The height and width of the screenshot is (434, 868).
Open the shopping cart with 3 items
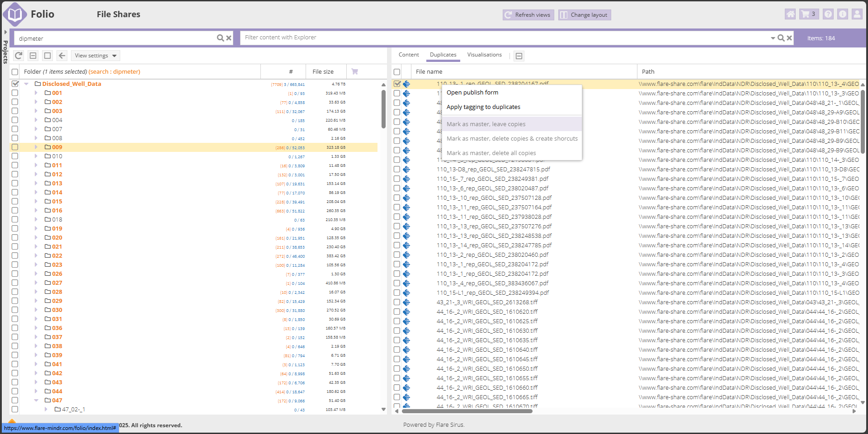(808, 14)
